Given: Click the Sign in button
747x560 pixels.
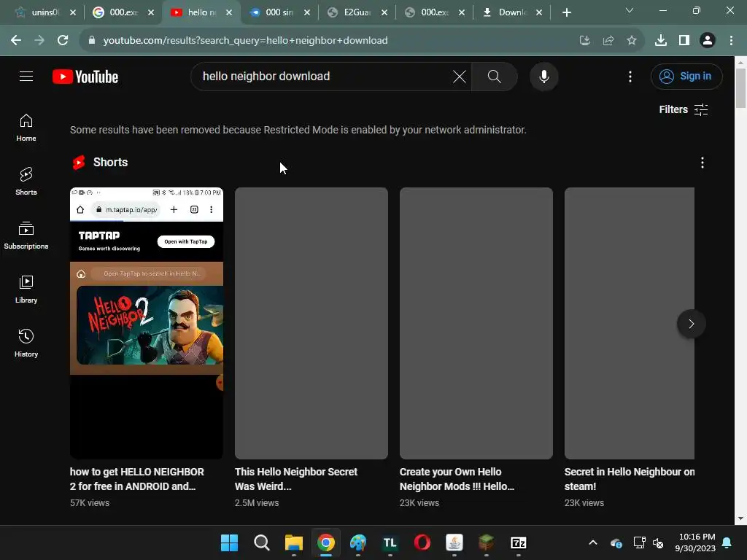Looking at the screenshot, I should pyautogui.click(x=686, y=76).
